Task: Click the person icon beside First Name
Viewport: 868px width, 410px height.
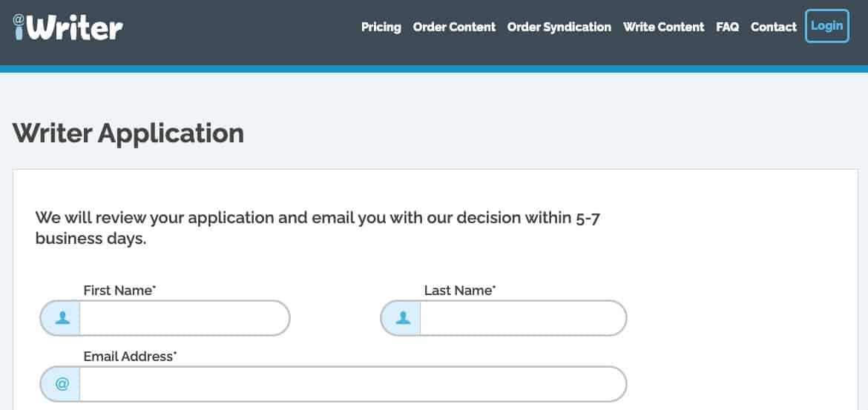Action: click(x=62, y=318)
